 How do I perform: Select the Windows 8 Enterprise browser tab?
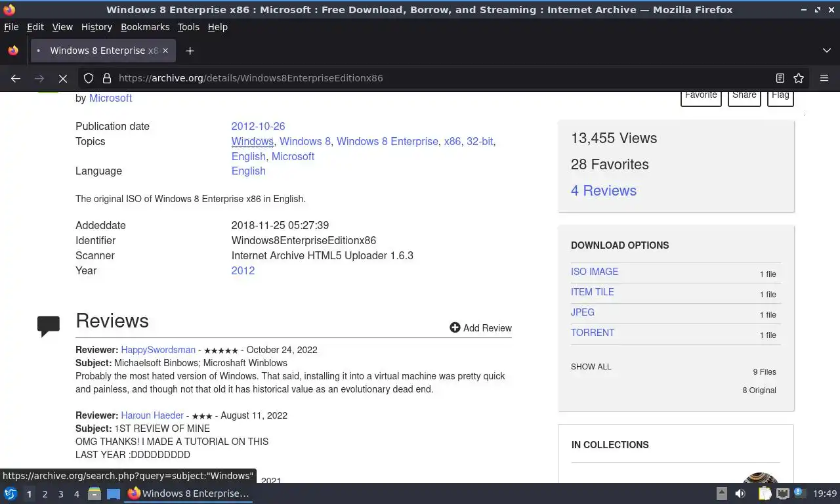[x=102, y=51]
